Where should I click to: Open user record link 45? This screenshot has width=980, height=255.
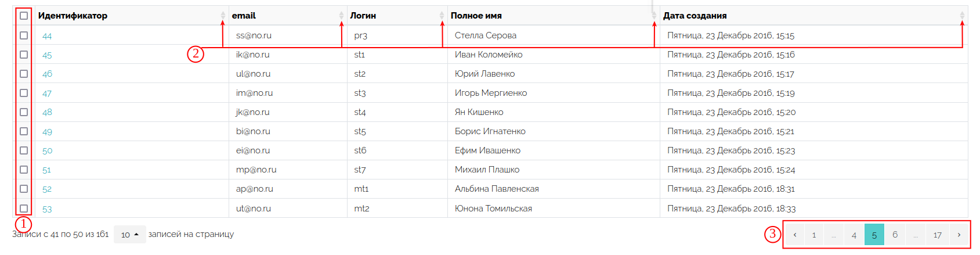pos(47,55)
